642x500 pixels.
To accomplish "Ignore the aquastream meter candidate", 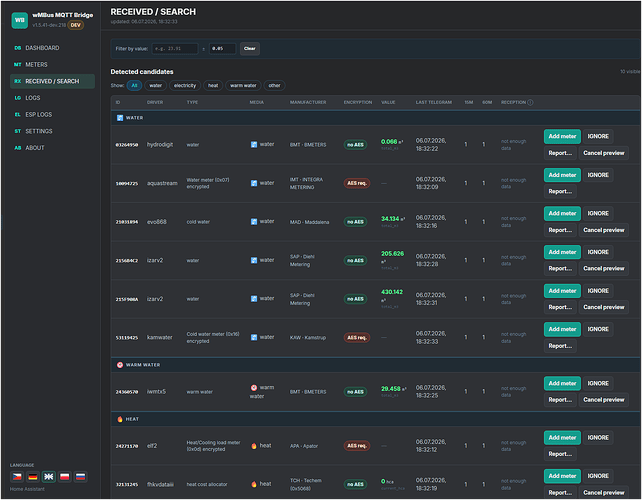I will coord(598,175).
